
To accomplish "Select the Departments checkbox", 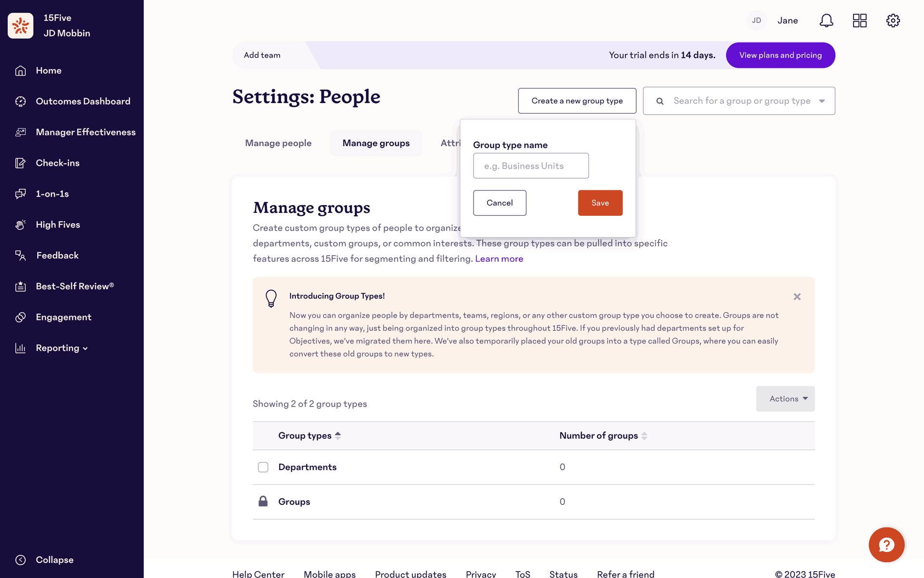I will (263, 467).
